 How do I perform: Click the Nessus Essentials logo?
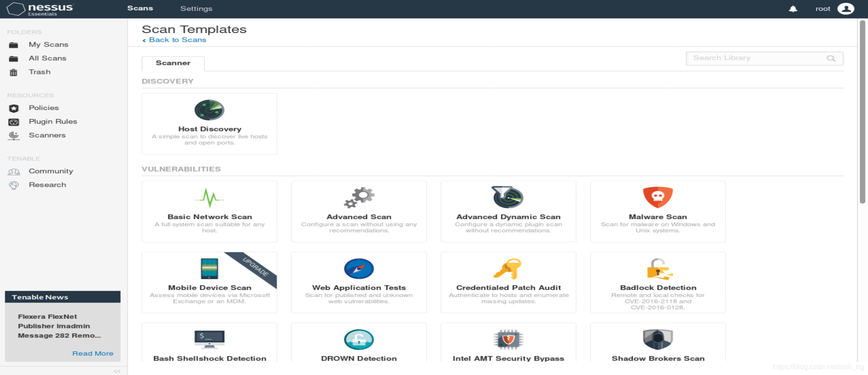pos(40,9)
